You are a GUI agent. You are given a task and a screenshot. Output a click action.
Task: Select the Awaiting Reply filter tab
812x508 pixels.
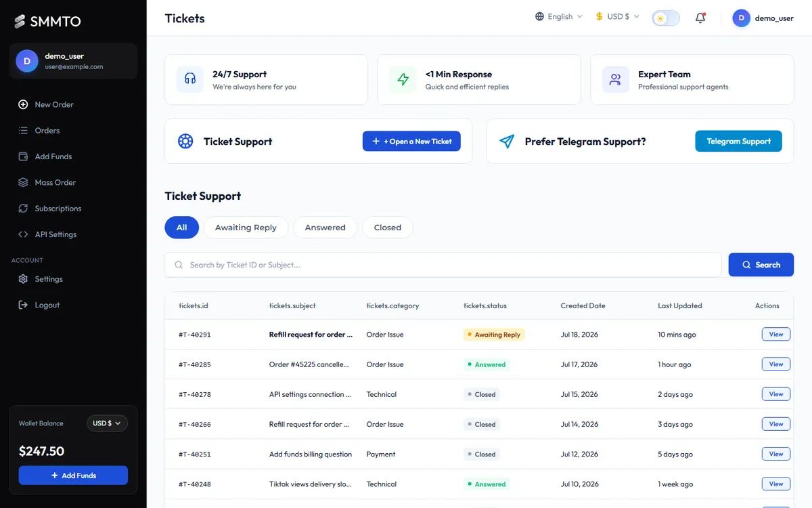(246, 228)
